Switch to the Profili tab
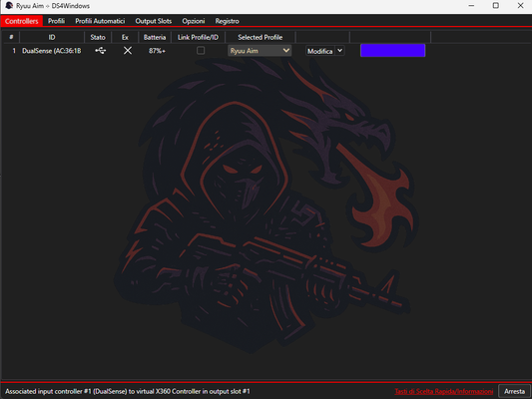The image size is (532, 399). coord(56,21)
